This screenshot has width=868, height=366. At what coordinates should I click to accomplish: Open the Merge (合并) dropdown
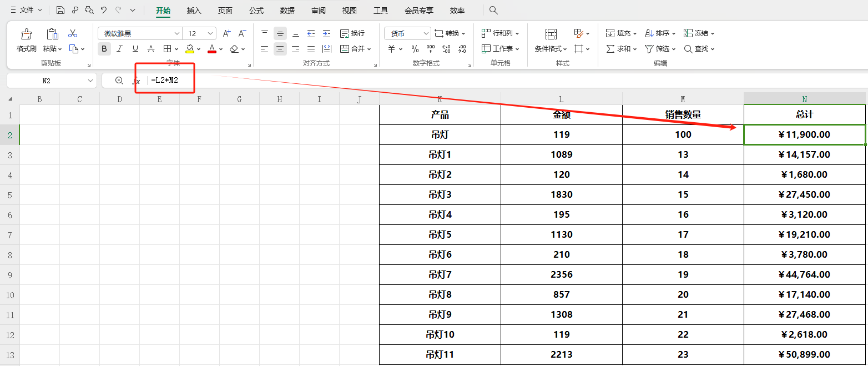tap(355, 49)
